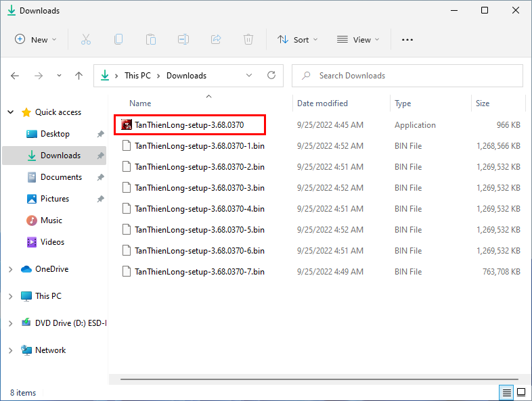Open the See more ellipsis menu
This screenshot has height=401, width=532.
pos(407,40)
